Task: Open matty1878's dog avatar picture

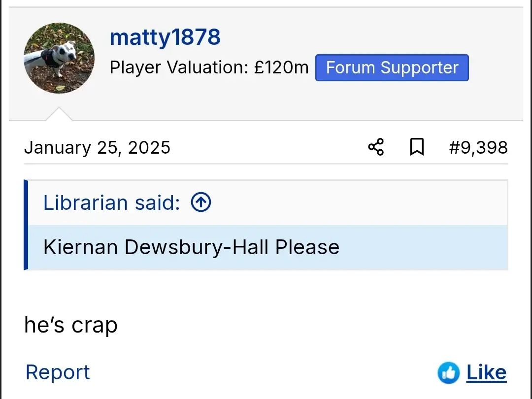Action: pos(59,58)
